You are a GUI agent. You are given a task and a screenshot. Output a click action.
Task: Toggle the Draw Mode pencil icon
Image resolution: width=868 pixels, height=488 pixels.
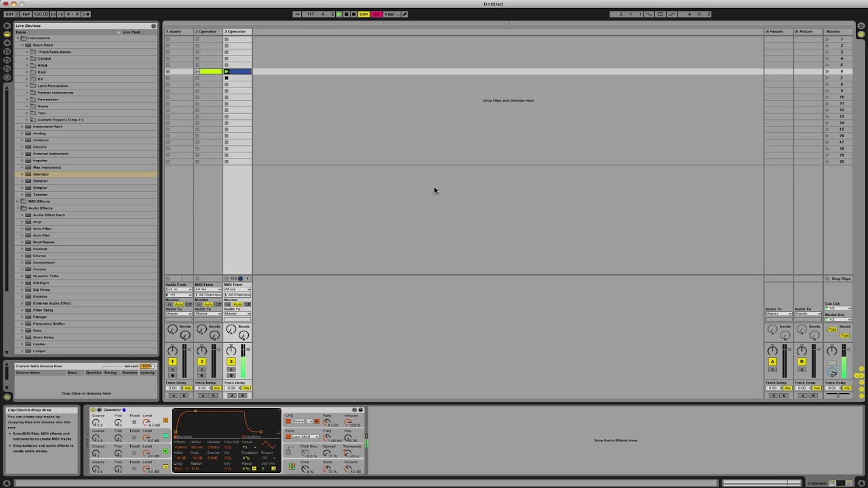pos(405,14)
